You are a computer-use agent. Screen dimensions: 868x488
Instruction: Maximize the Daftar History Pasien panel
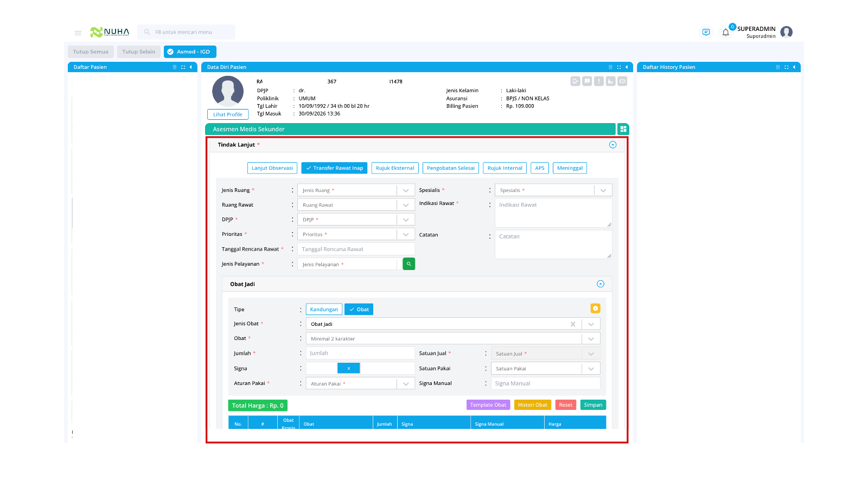tap(786, 67)
